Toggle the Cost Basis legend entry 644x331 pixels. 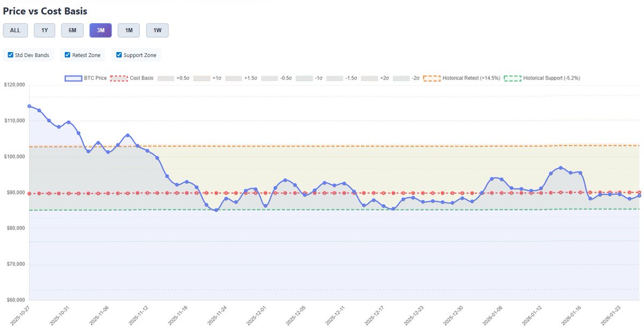pos(131,78)
